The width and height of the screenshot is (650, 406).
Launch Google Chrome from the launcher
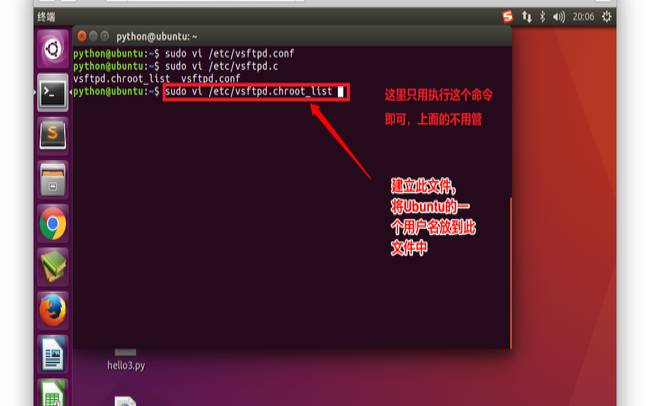53,224
